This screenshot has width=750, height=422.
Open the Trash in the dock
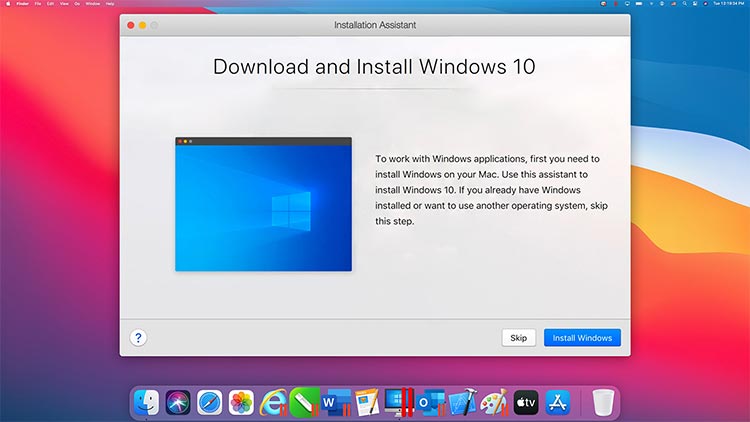[x=603, y=402]
